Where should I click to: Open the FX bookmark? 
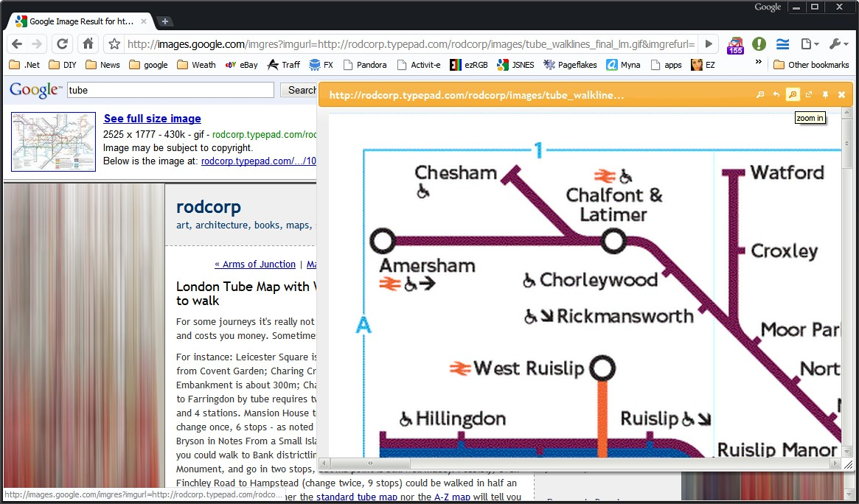[x=321, y=65]
